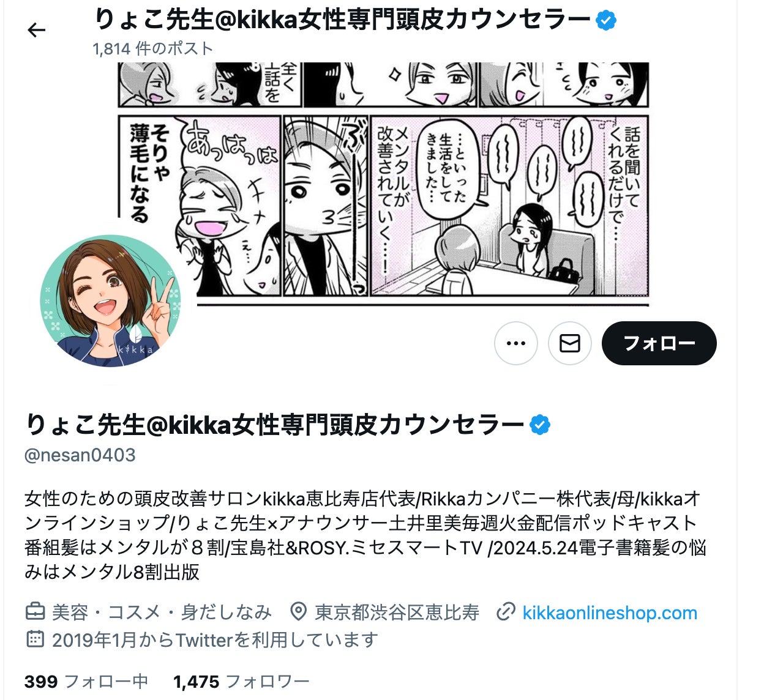The height and width of the screenshot is (700, 764).
Task: Click the 美容・コスメ・身だしなみ category label
Action: click(x=162, y=612)
